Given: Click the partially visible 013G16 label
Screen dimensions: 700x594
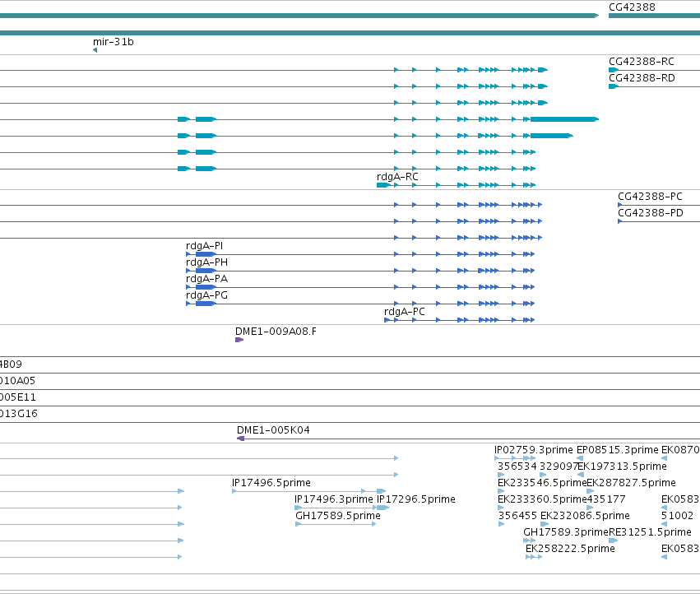Looking at the screenshot, I should [18, 414].
